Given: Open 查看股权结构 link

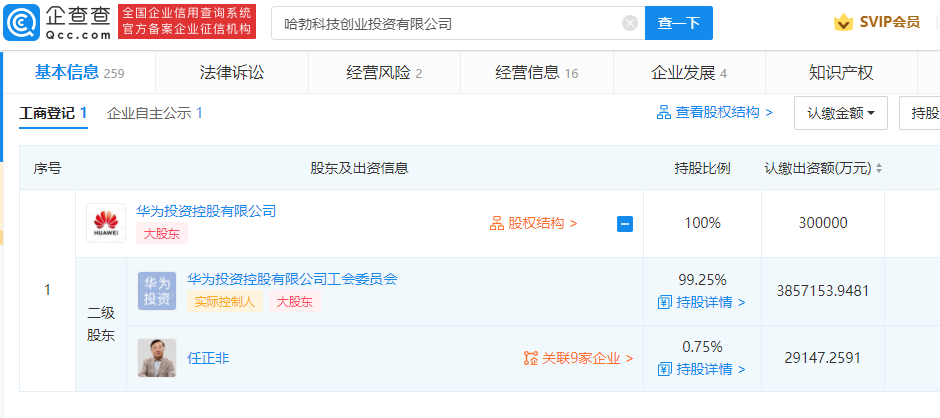Looking at the screenshot, I should click(x=715, y=112).
